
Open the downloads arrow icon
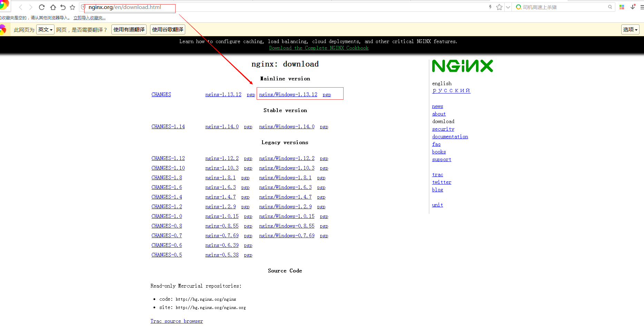pyautogui.click(x=633, y=7)
